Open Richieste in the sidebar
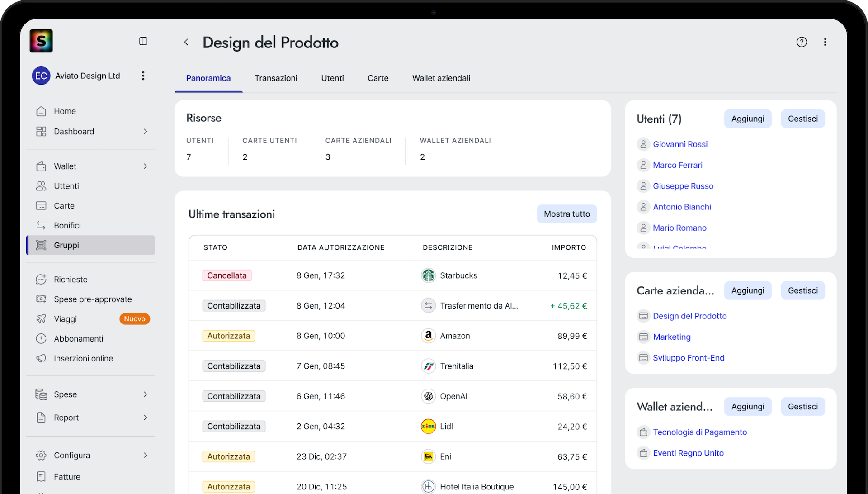The height and width of the screenshot is (494, 868). [71, 280]
